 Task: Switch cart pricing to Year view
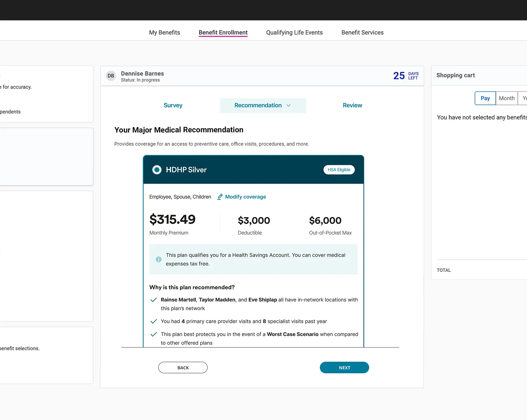[524, 98]
